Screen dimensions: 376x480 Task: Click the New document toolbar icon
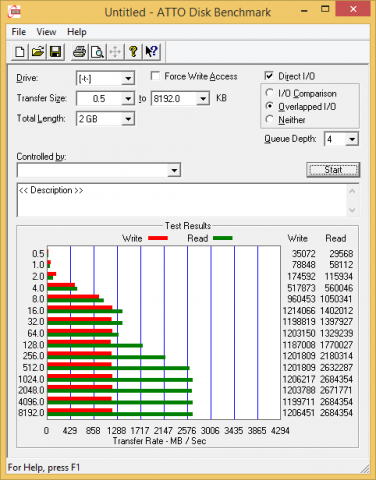[20, 52]
